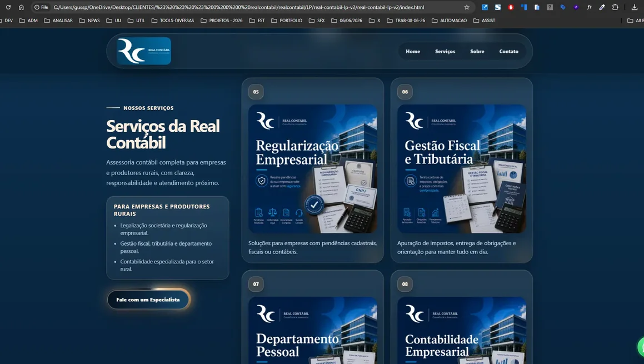The height and width of the screenshot is (364, 644).
Task: Click the Real Contábil logo in header
Action: 144,51
